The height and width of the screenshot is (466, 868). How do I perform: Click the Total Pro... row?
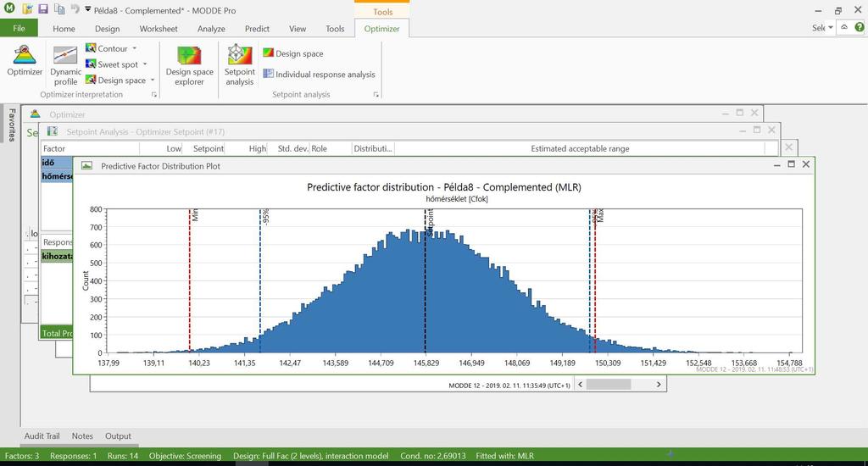57,333
